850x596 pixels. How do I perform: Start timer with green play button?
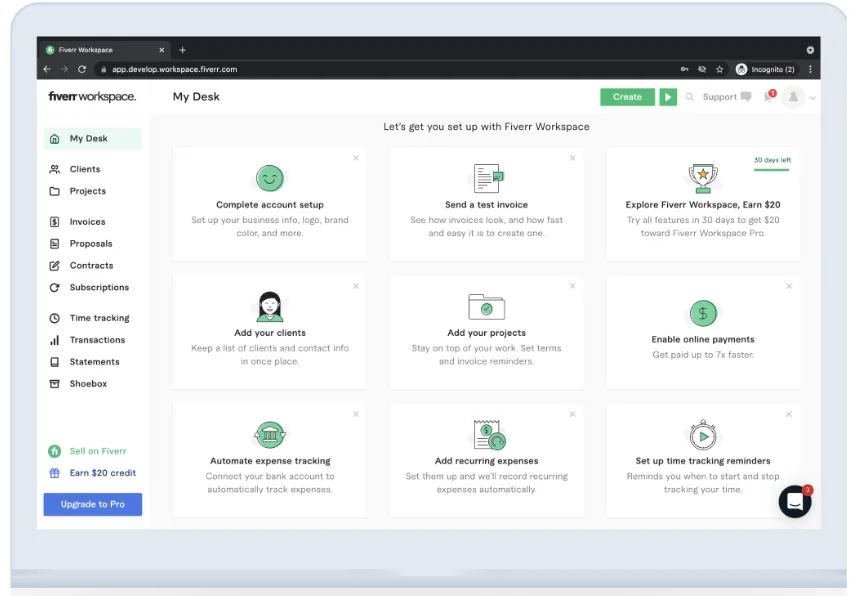click(668, 97)
